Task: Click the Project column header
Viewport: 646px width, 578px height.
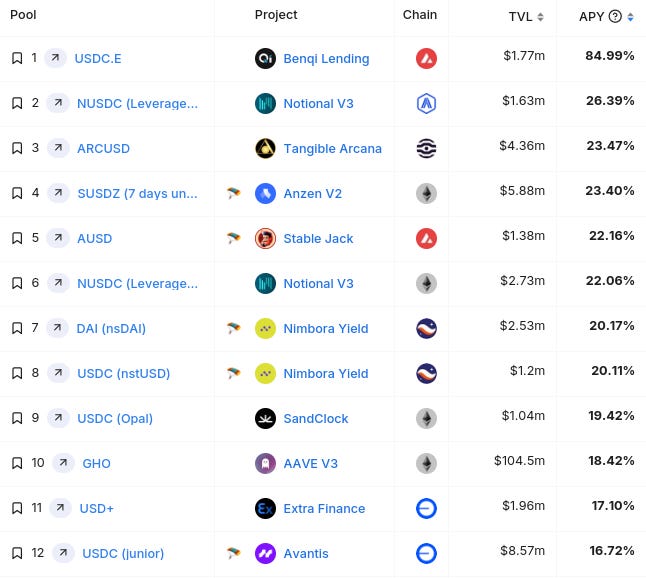Action: (x=276, y=15)
